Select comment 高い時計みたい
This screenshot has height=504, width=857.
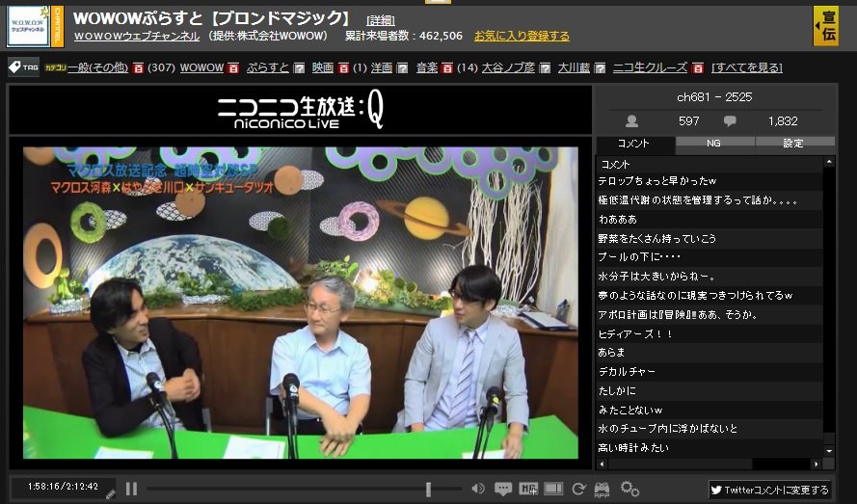(710, 448)
